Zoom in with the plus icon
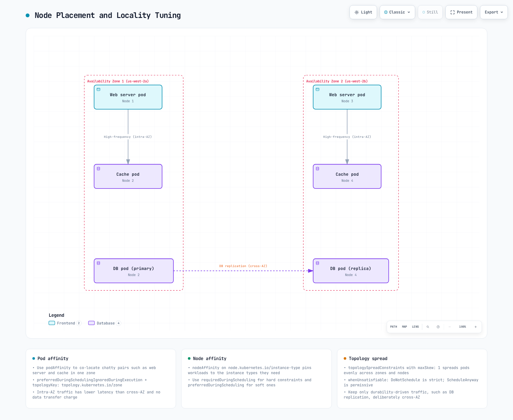Viewport: 513px width, 420px height. point(475,327)
